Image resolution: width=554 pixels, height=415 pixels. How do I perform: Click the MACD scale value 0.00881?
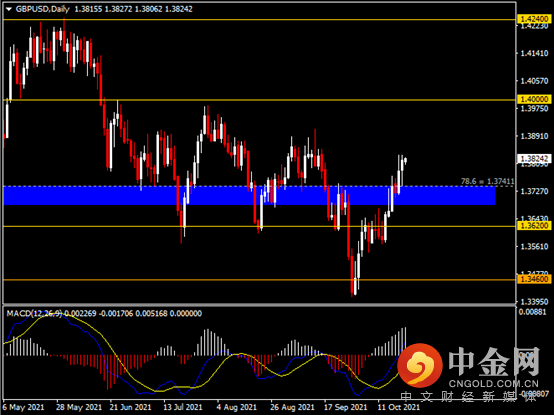534,312
